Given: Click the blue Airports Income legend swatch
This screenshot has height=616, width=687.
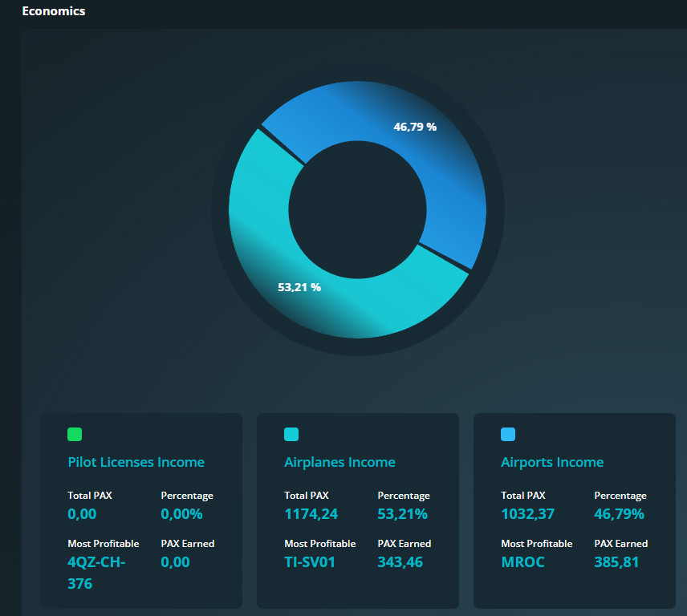Looking at the screenshot, I should pyautogui.click(x=508, y=434).
